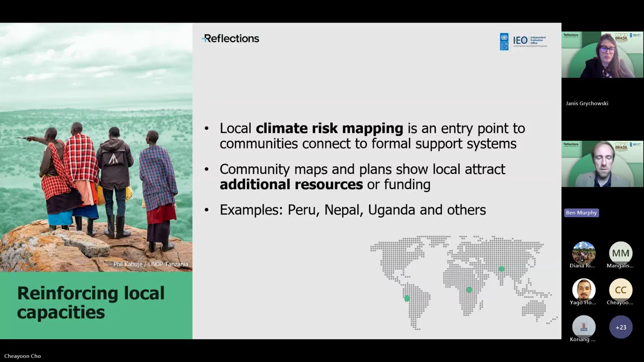This screenshot has height=362, width=644.
Task: Click the photo of four people on rock
Action: pos(96,147)
